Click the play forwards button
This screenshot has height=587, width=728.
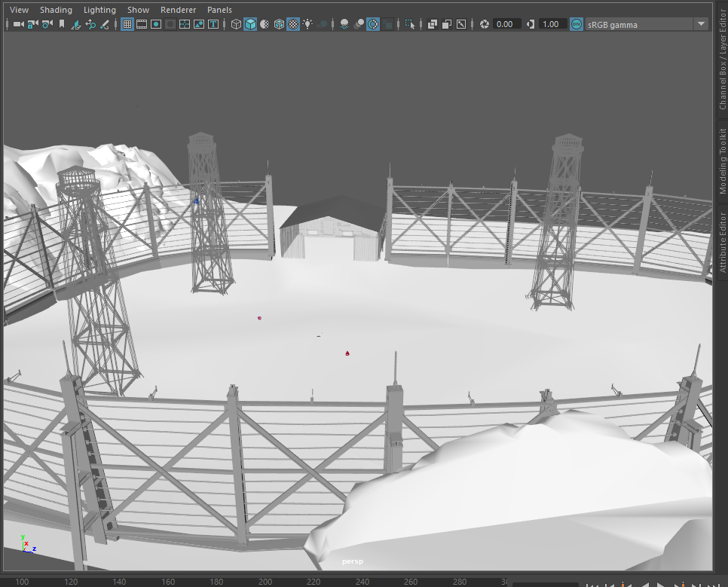click(661, 584)
